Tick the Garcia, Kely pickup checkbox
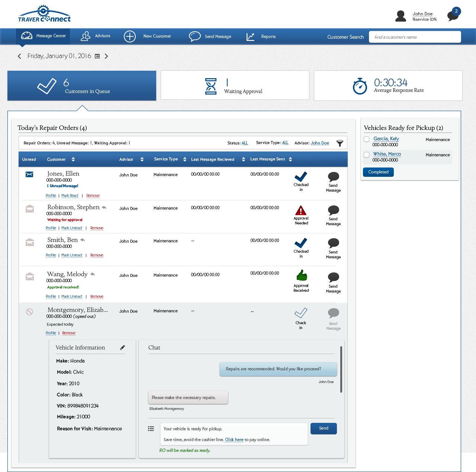Screen dimensions: 476x472 [x=367, y=139]
